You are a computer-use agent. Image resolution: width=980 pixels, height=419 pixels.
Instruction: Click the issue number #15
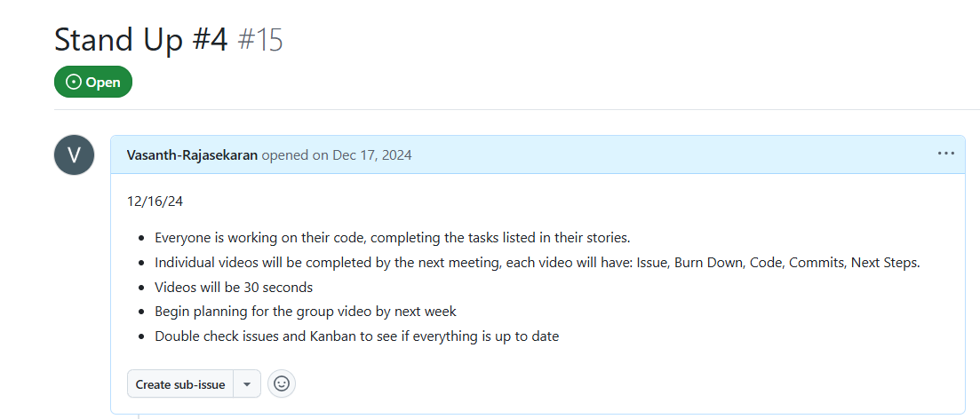[x=260, y=40]
